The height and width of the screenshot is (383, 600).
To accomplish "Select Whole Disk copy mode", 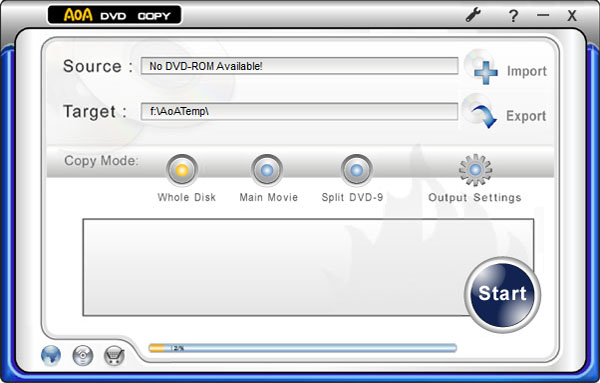I will [182, 170].
